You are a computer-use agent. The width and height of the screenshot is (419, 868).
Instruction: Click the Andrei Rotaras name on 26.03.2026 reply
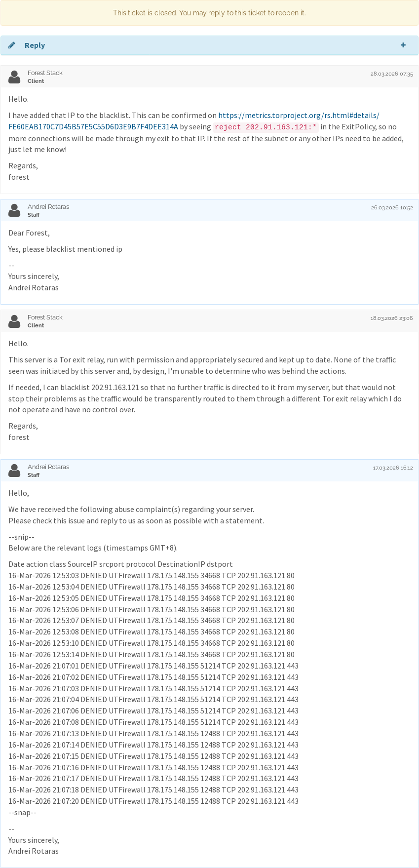48,207
